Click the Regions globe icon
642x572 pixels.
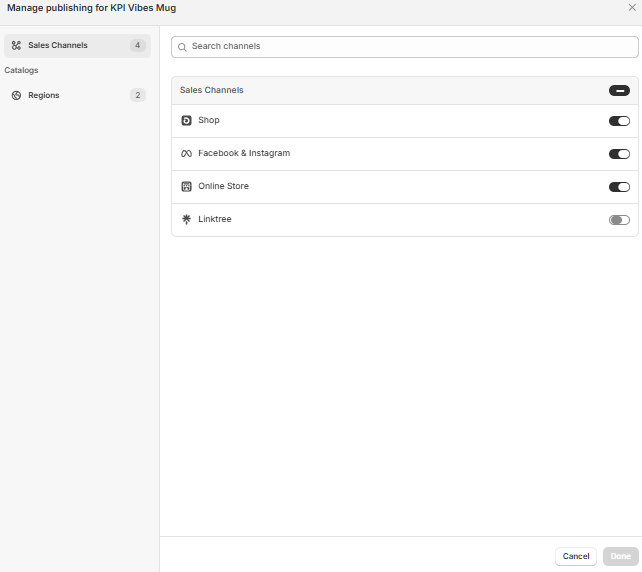(16, 95)
